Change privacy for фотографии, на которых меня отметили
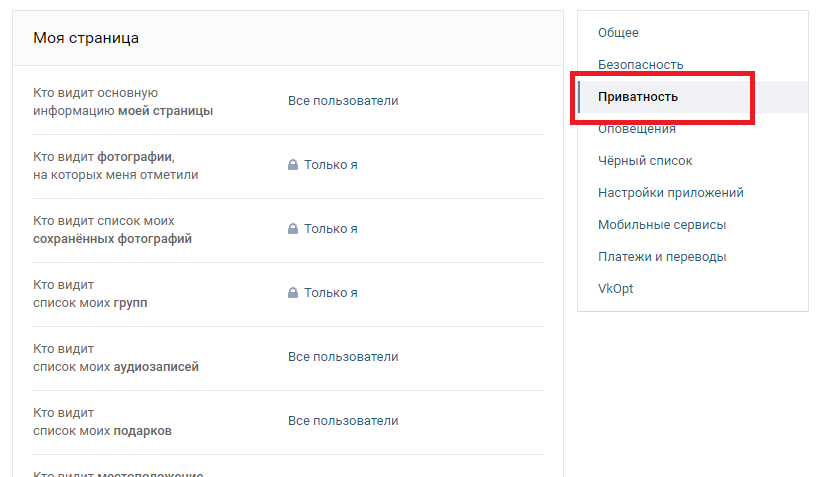Image resolution: width=828 pixels, height=477 pixels. pos(331,165)
